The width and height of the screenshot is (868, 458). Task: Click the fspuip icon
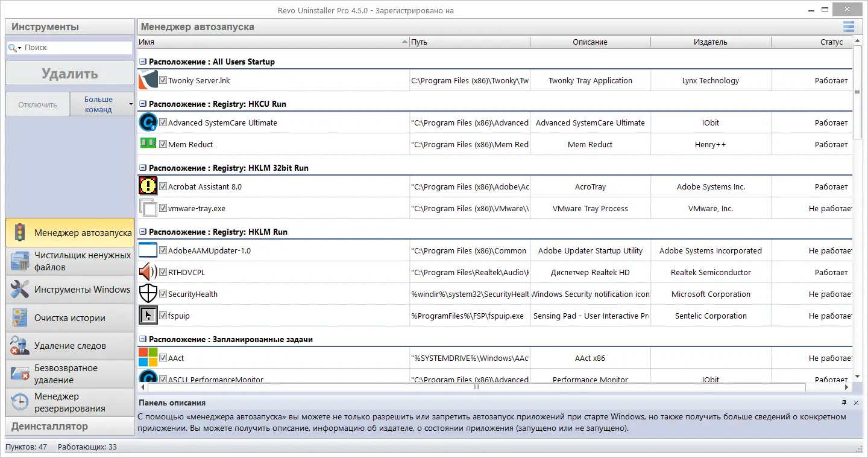click(x=148, y=316)
